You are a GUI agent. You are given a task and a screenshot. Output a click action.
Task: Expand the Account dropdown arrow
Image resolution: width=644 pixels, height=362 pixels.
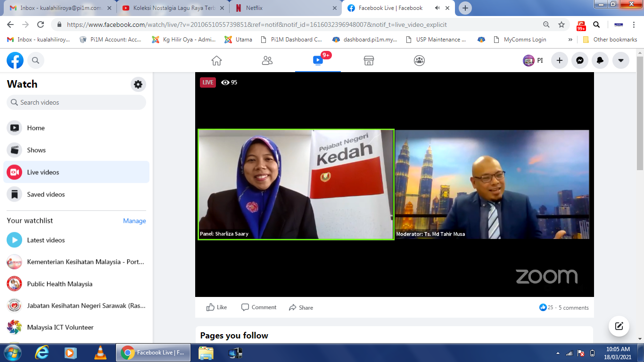coord(621,60)
